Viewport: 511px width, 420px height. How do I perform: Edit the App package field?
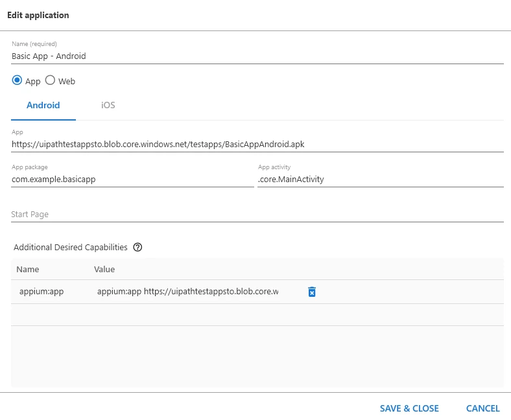tap(132, 179)
